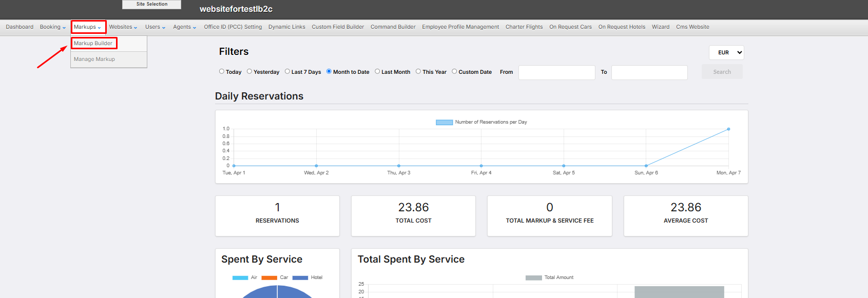This screenshot has width=868, height=298.
Task: Click the websitefortestlb2c site title
Action: pyautogui.click(x=236, y=9)
